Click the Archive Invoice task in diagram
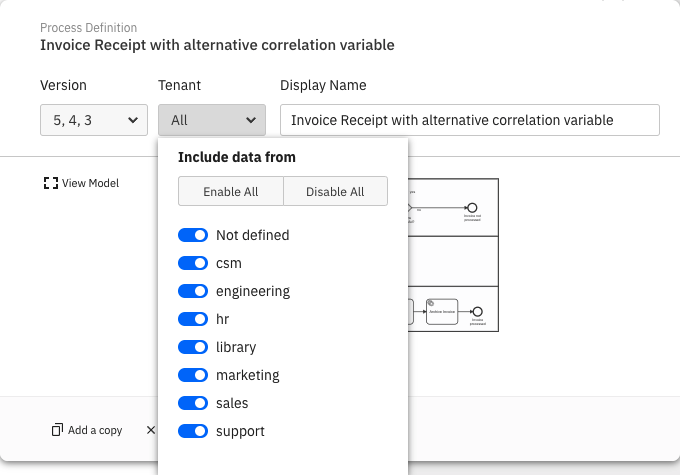The height and width of the screenshot is (475, 680). coord(441,311)
